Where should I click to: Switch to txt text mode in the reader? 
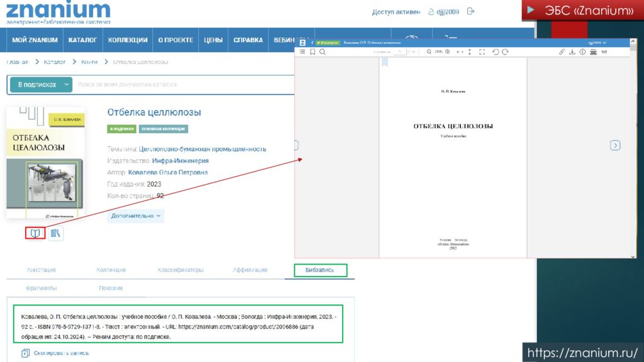click(x=604, y=52)
